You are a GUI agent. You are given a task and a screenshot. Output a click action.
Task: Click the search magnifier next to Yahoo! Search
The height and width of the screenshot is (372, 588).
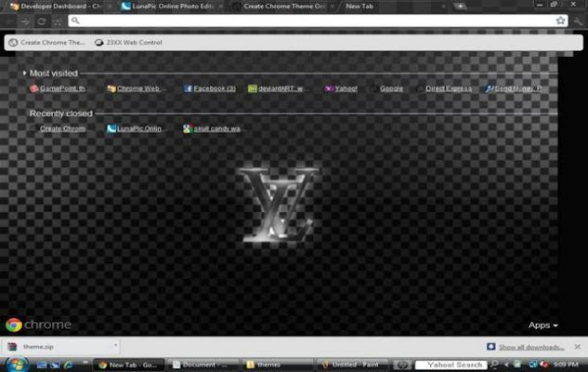pos(494,365)
